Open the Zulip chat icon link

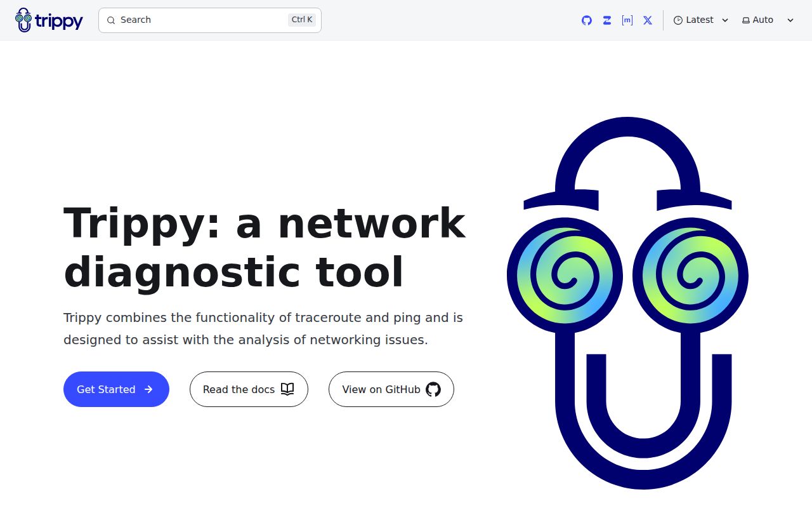point(607,20)
